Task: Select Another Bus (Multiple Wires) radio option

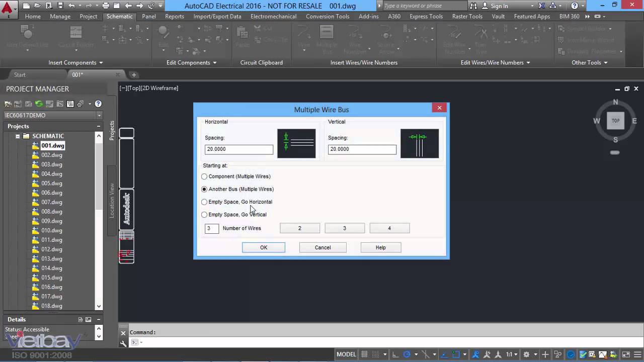Action: (x=204, y=189)
